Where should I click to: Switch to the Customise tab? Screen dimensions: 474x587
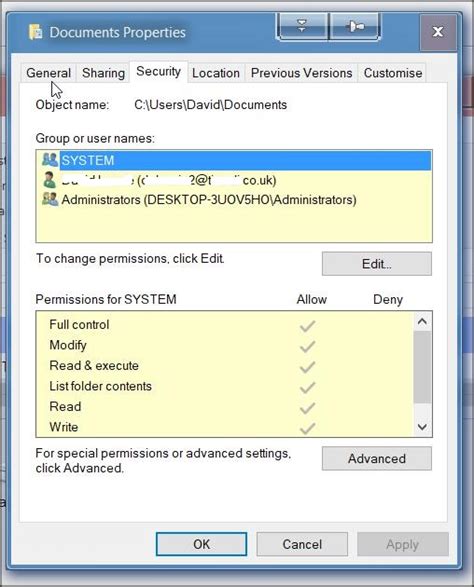click(393, 73)
